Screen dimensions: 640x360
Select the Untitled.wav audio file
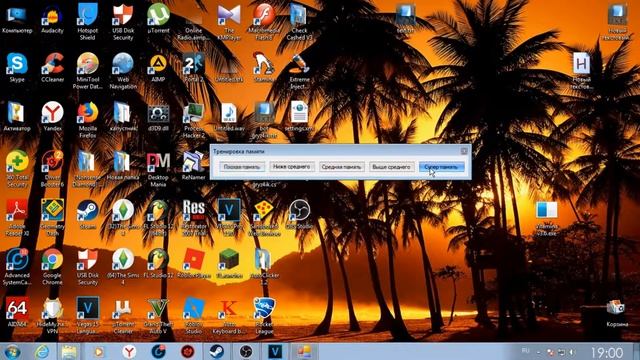click(x=229, y=117)
